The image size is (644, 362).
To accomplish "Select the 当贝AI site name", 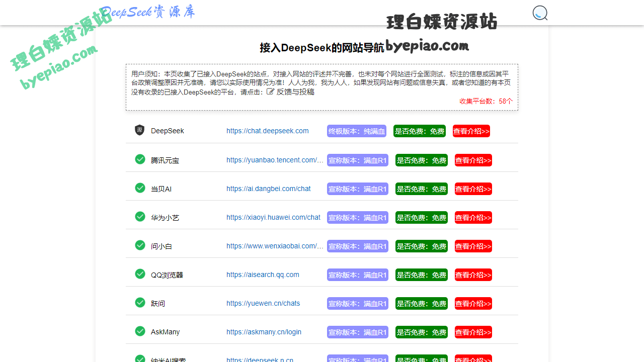I will [x=162, y=189].
